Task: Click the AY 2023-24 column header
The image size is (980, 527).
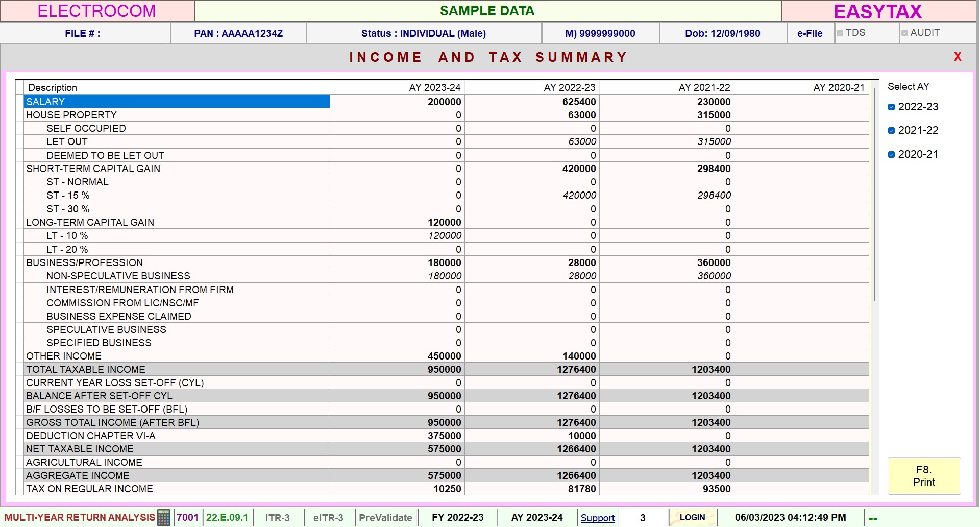Action: 397,87
